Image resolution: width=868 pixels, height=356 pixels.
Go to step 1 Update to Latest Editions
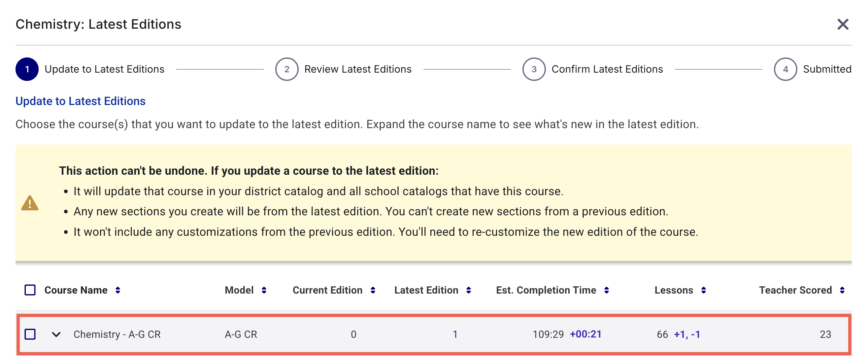(x=27, y=69)
